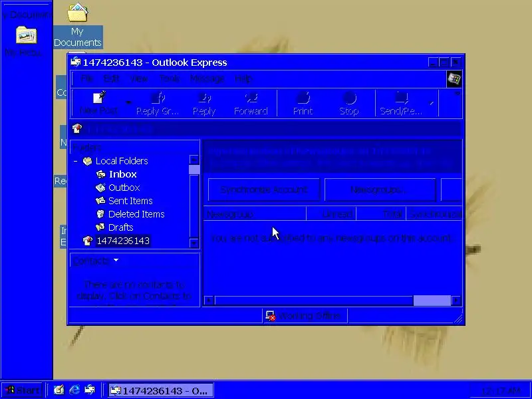The image size is (532, 399).
Task: Open the View menu
Action: pos(139,78)
